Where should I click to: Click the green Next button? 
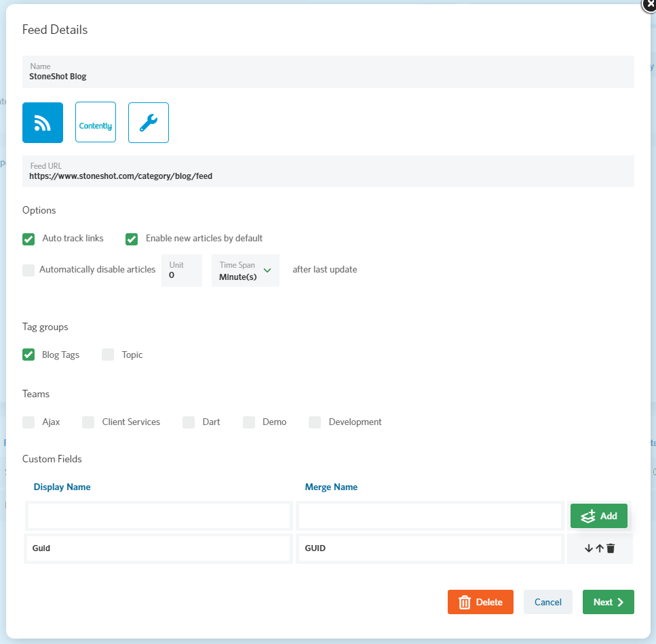point(609,602)
